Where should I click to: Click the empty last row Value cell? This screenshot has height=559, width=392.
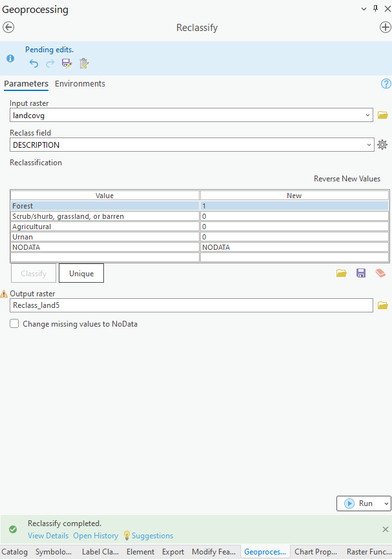click(105, 257)
